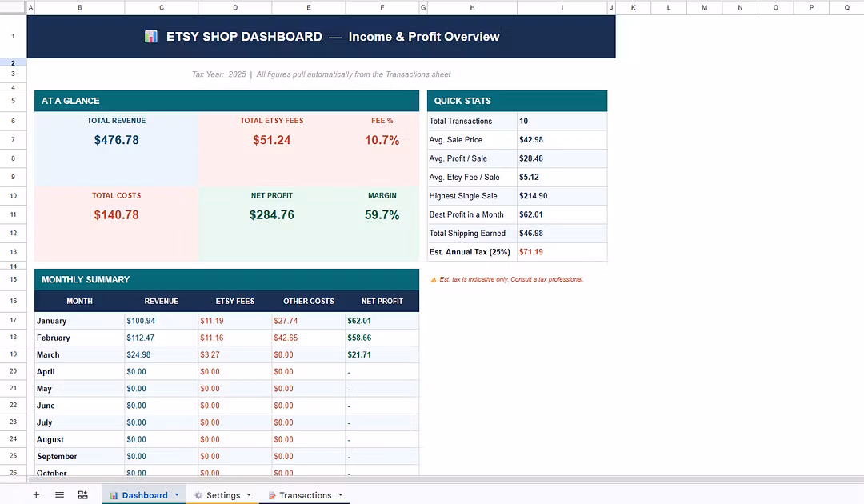This screenshot has height=504, width=864.
Task: Expand the Settings tab dropdown arrow
Action: [249, 494]
